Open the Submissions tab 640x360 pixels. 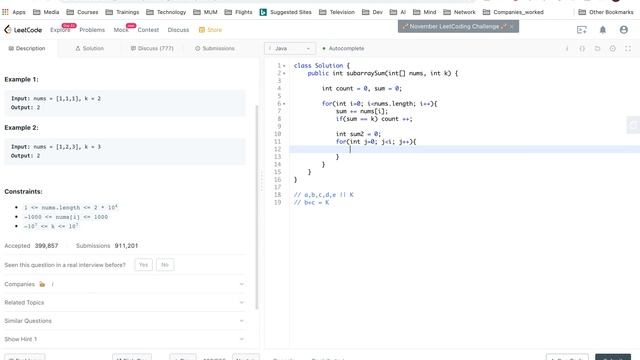(x=215, y=49)
